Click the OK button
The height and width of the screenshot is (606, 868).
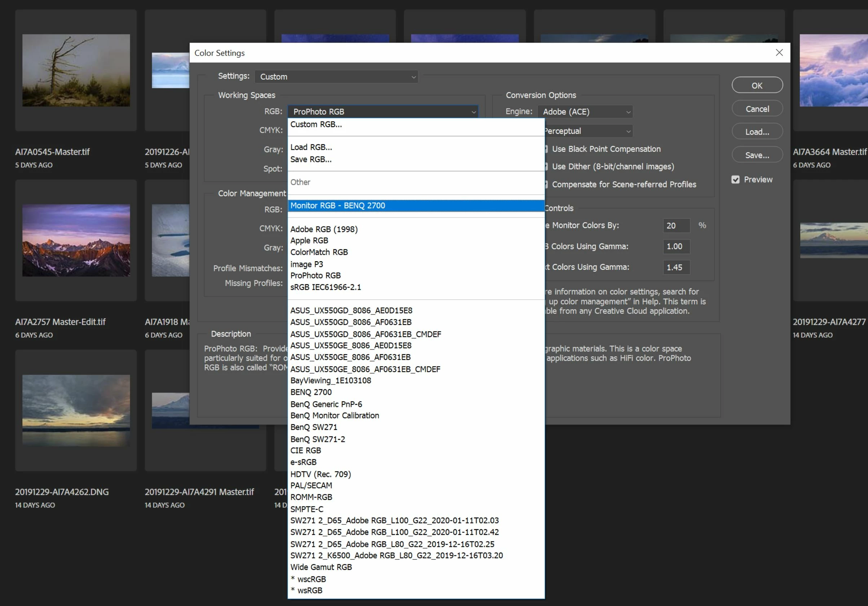point(757,85)
